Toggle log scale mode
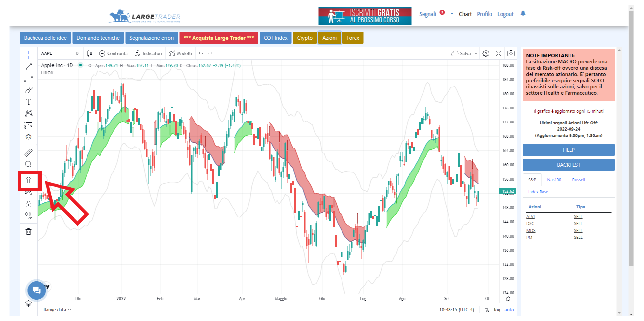644x321 pixels. [497, 310]
